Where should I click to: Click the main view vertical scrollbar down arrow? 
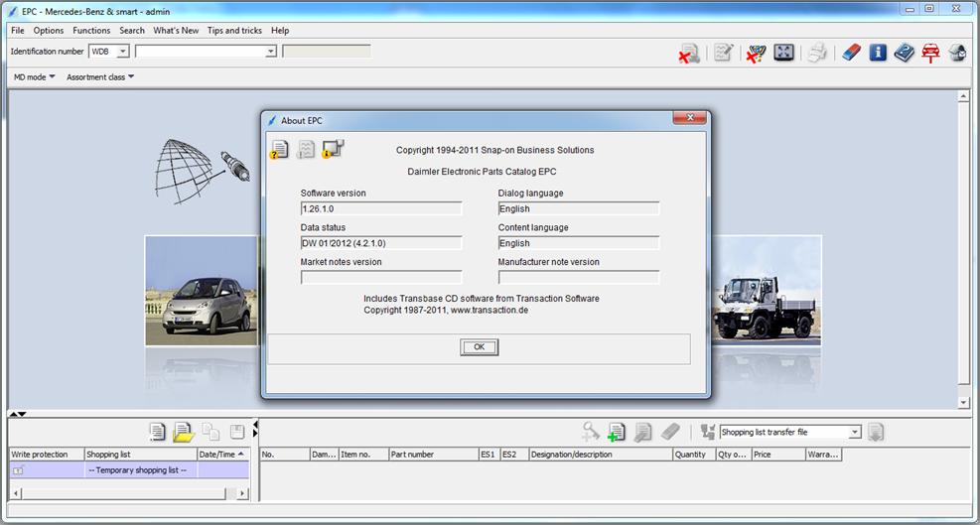coord(964,403)
